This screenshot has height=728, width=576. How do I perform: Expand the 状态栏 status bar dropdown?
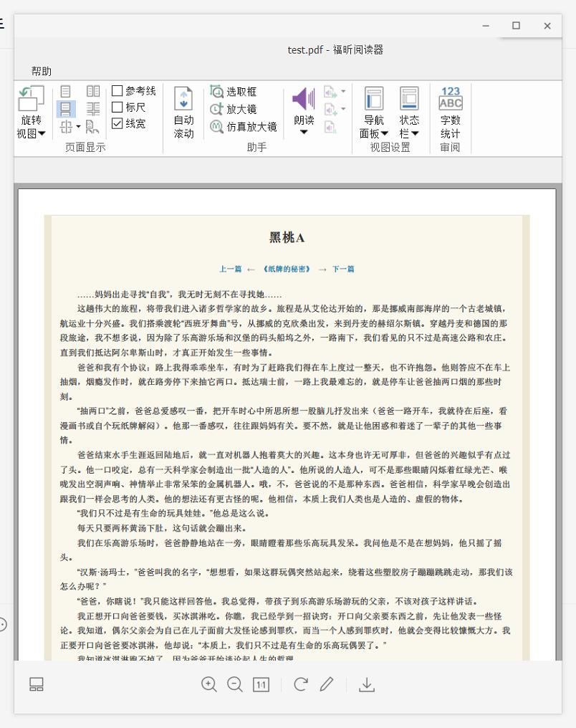[x=409, y=111]
